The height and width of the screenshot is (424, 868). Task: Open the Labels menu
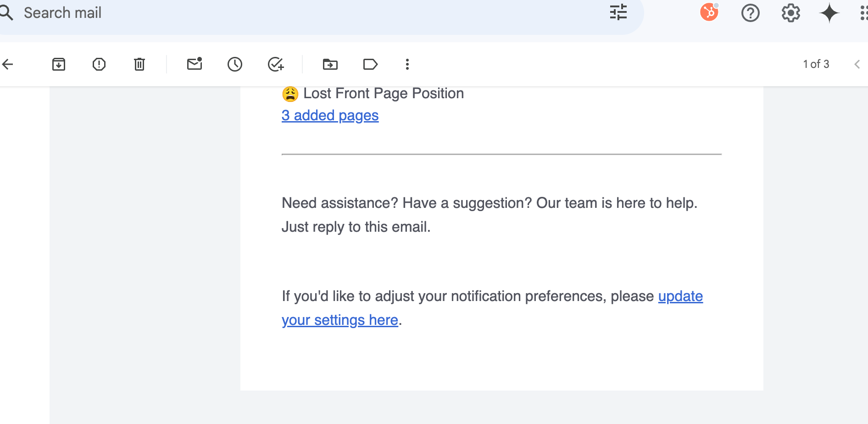(x=370, y=64)
